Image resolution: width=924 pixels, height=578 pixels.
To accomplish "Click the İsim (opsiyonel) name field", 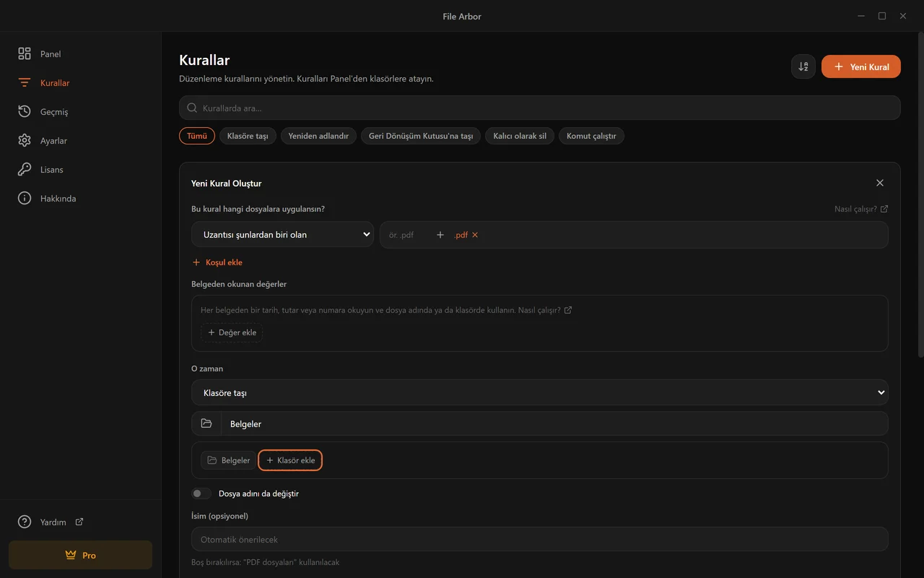I will 539,539.
